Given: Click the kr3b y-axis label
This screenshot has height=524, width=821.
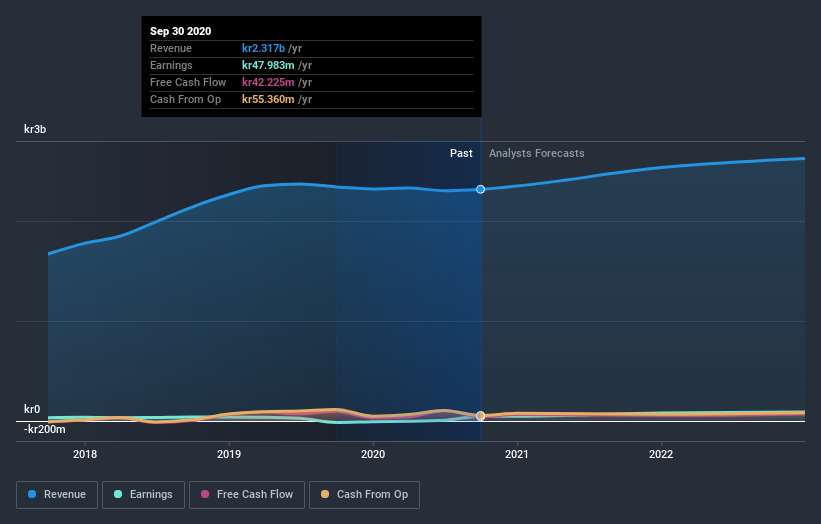Looking at the screenshot, I should pyautogui.click(x=35, y=129).
